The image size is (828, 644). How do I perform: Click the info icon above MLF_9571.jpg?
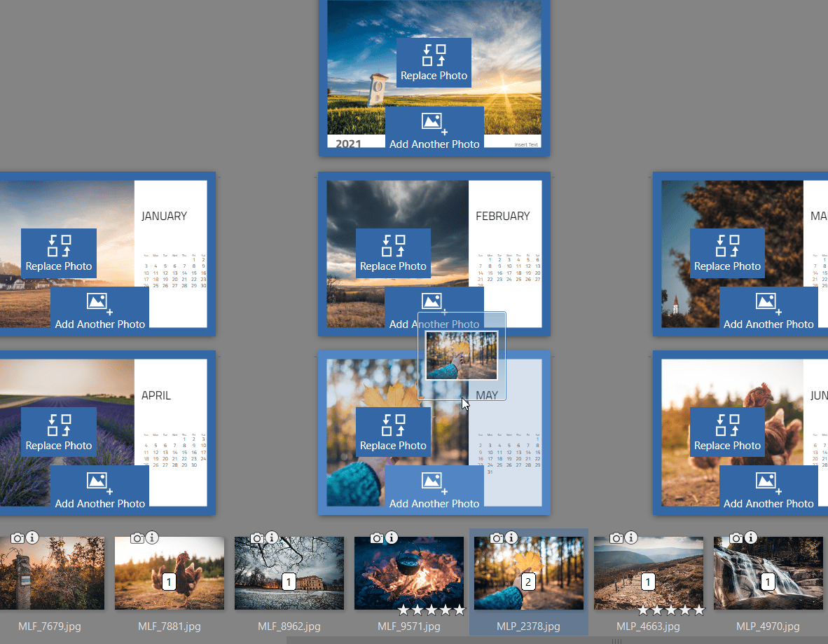pos(392,537)
